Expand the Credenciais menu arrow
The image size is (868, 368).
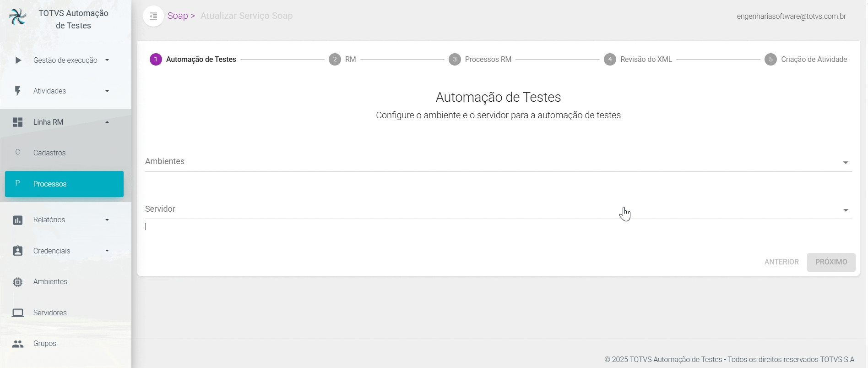107,251
